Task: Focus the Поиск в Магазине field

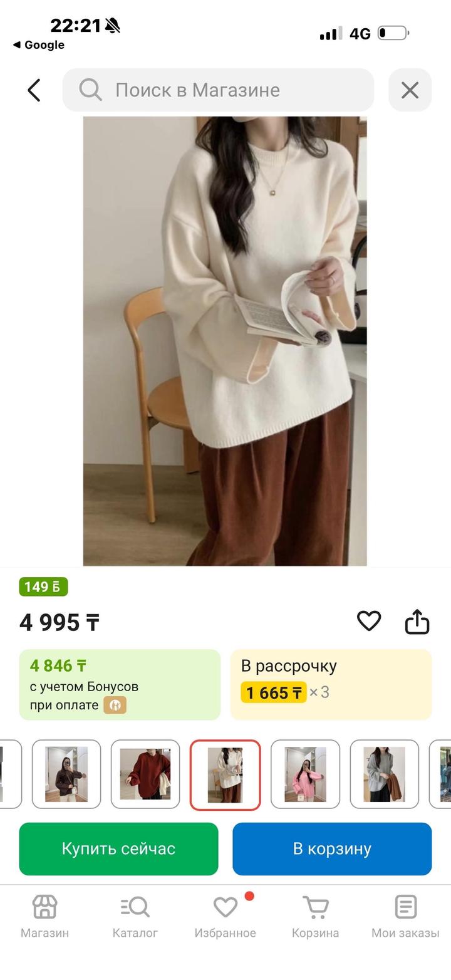Action: [218, 90]
